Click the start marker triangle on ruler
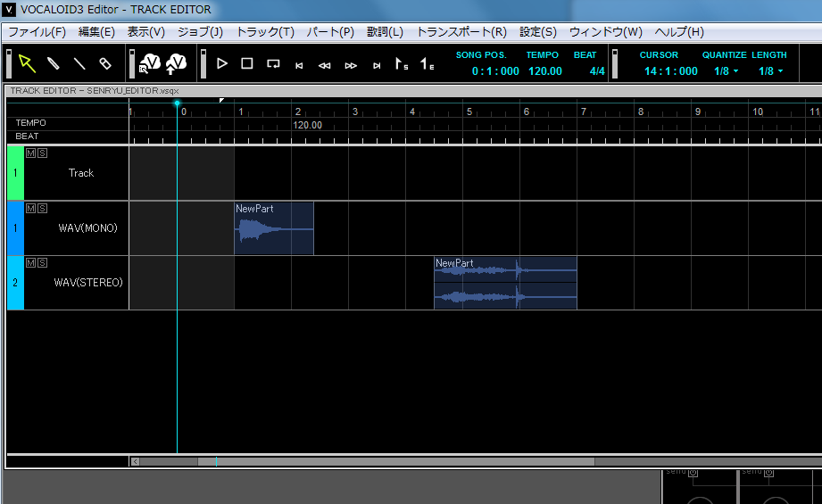Screen dimensions: 822x504 pyautogui.click(x=221, y=100)
